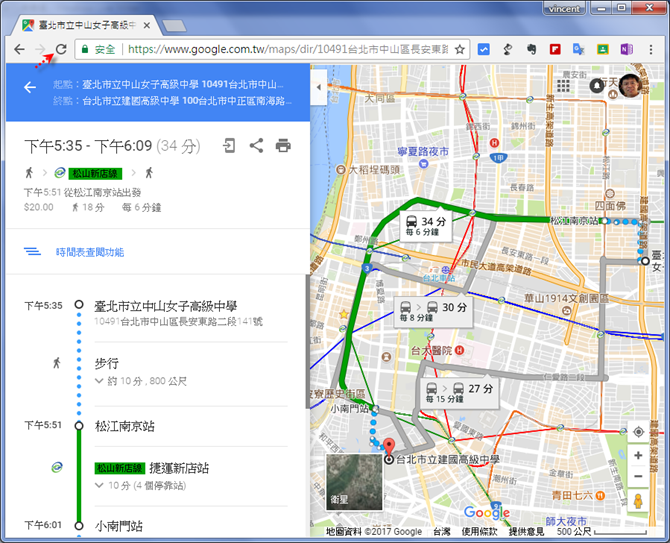Click 台大醫院 place label on map
Image resolution: width=670 pixels, height=543 pixels.
pyautogui.click(x=431, y=350)
